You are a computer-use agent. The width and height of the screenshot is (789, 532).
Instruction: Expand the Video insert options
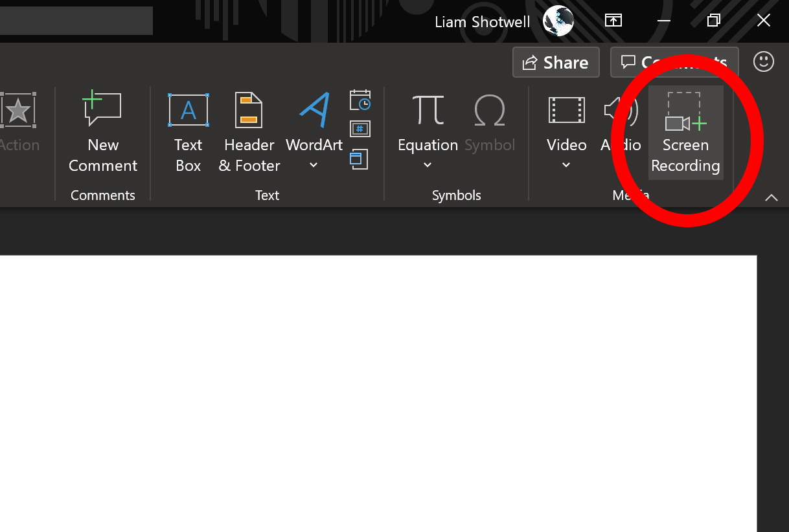[x=566, y=165]
